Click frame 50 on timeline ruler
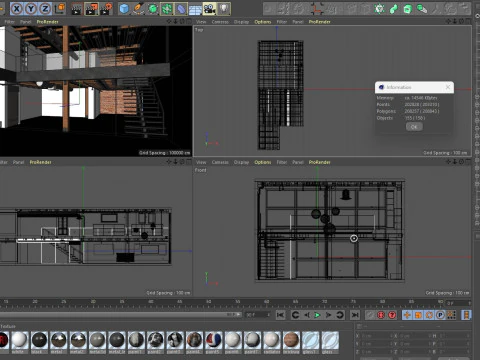The height and width of the screenshot is (360, 480). [208, 301]
